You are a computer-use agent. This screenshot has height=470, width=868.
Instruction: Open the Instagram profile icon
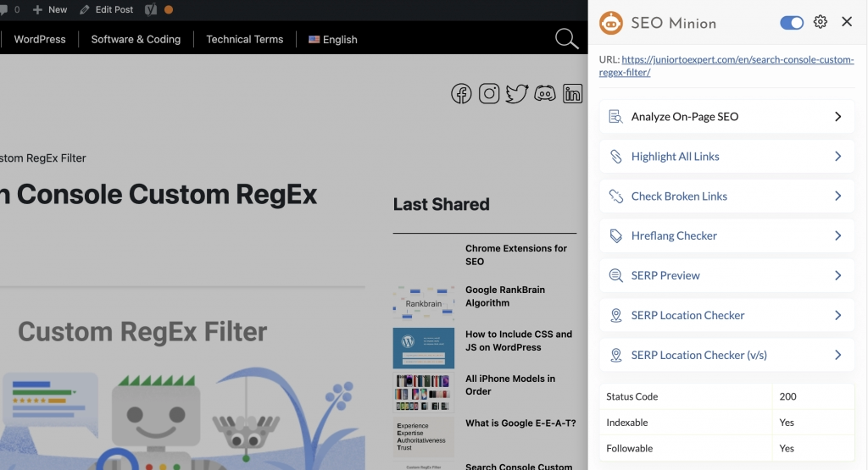pos(489,94)
